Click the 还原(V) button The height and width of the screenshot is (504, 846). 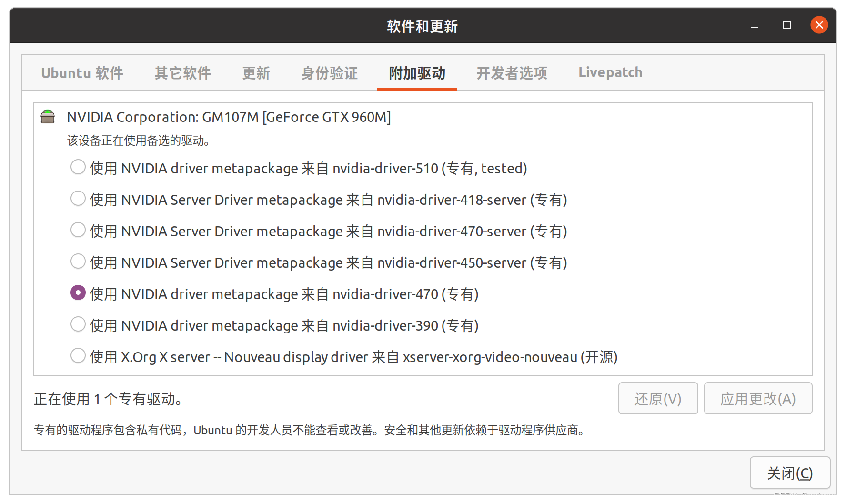(x=658, y=398)
